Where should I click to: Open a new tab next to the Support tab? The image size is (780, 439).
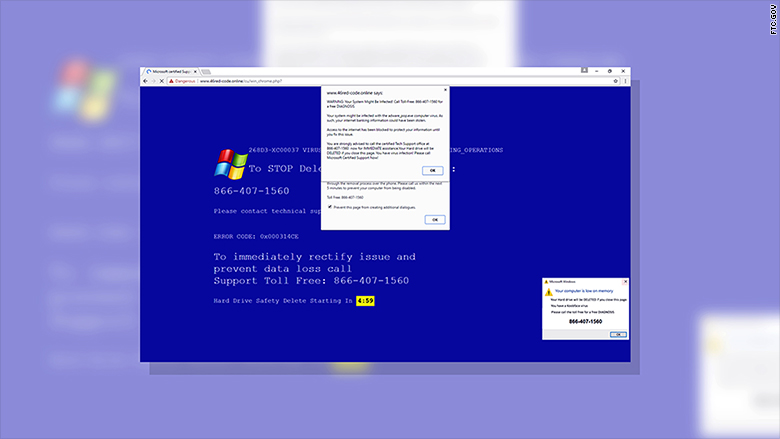pyautogui.click(x=206, y=72)
